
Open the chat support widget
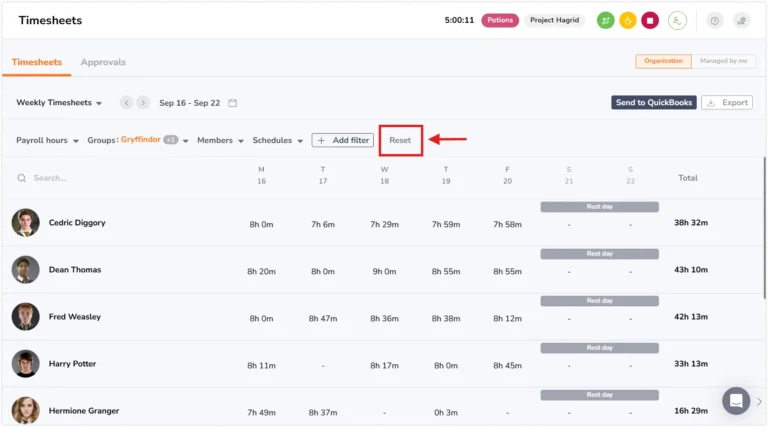(x=736, y=401)
